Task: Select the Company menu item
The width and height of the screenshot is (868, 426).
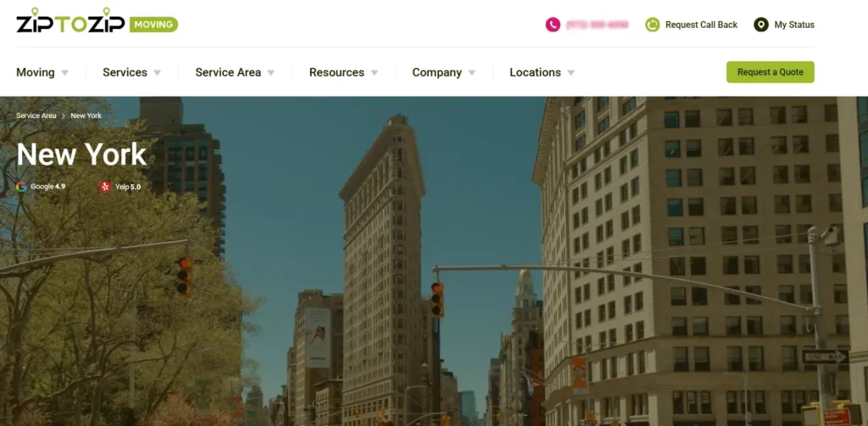Action: [437, 73]
